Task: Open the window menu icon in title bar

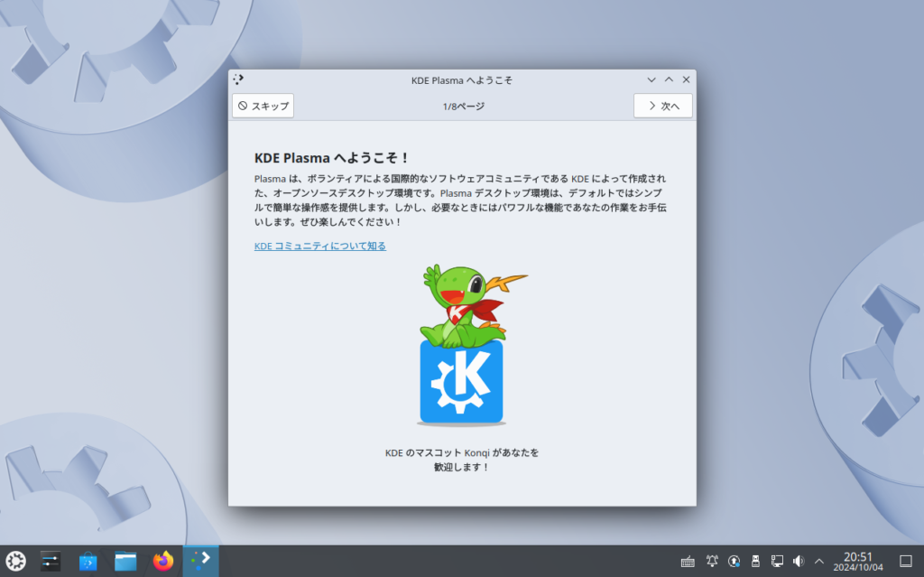Action: point(237,79)
